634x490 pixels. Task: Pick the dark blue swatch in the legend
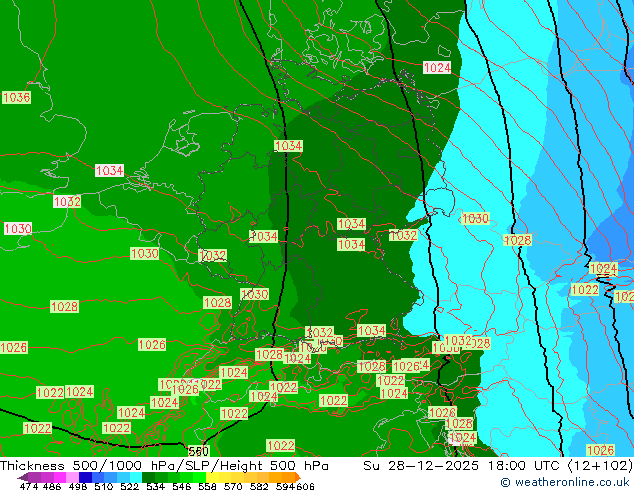click(x=85, y=477)
